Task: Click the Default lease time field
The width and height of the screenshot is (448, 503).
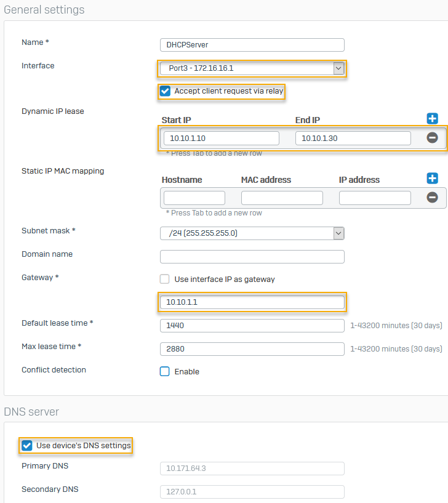Action: click(x=252, y=325)
